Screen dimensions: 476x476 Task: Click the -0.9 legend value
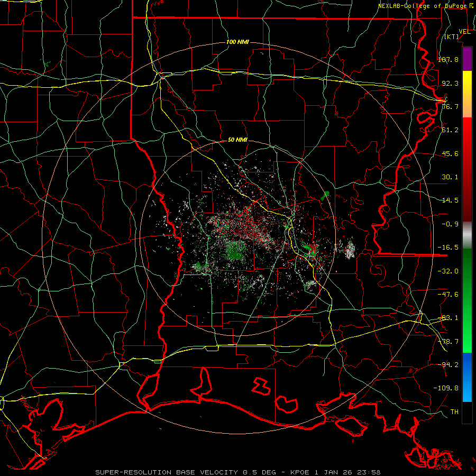pos(450,224)
